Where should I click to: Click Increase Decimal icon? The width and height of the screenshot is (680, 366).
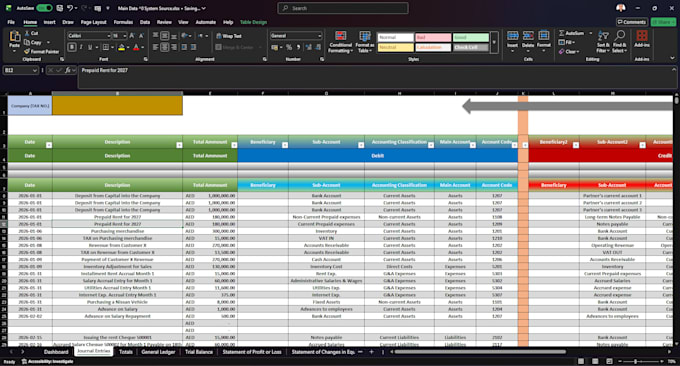click(x=309, y=47)
